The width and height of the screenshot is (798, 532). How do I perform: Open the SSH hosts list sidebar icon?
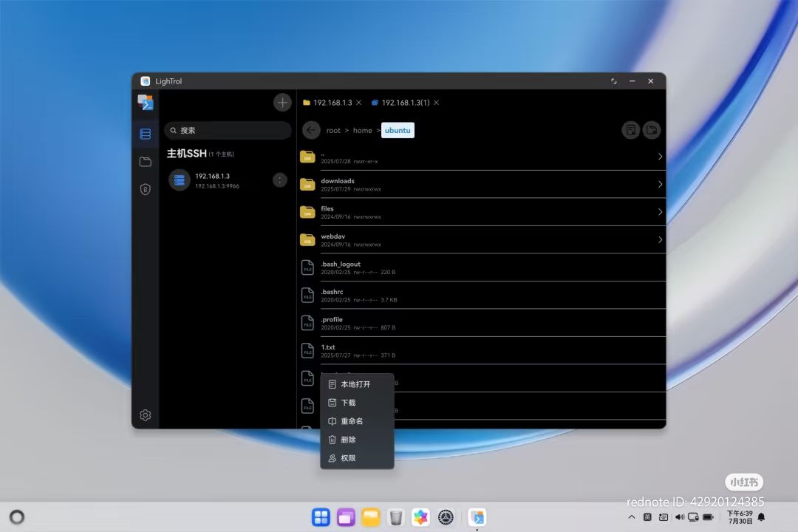pos(145,134)
